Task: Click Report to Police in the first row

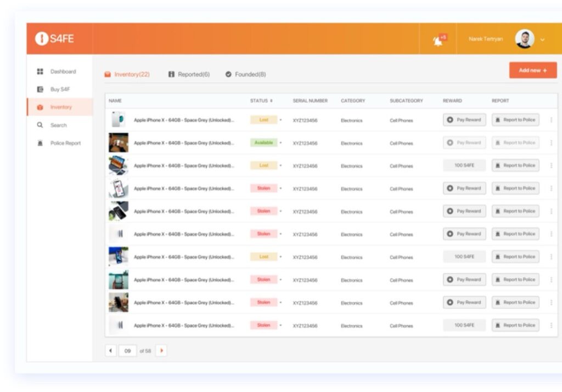Action: click(515, 120)
